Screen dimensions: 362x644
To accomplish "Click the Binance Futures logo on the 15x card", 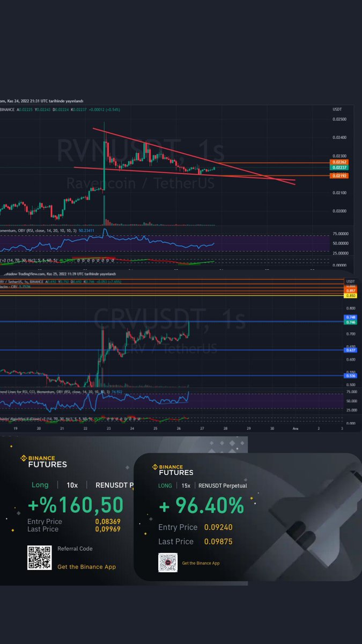I will 173,470.
